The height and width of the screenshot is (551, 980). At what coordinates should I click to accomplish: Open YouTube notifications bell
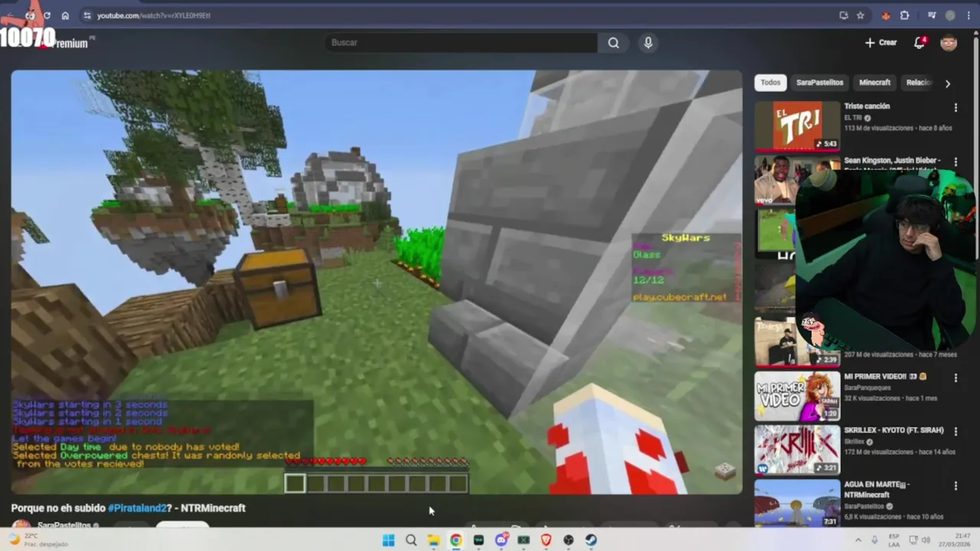click(920, 43)
